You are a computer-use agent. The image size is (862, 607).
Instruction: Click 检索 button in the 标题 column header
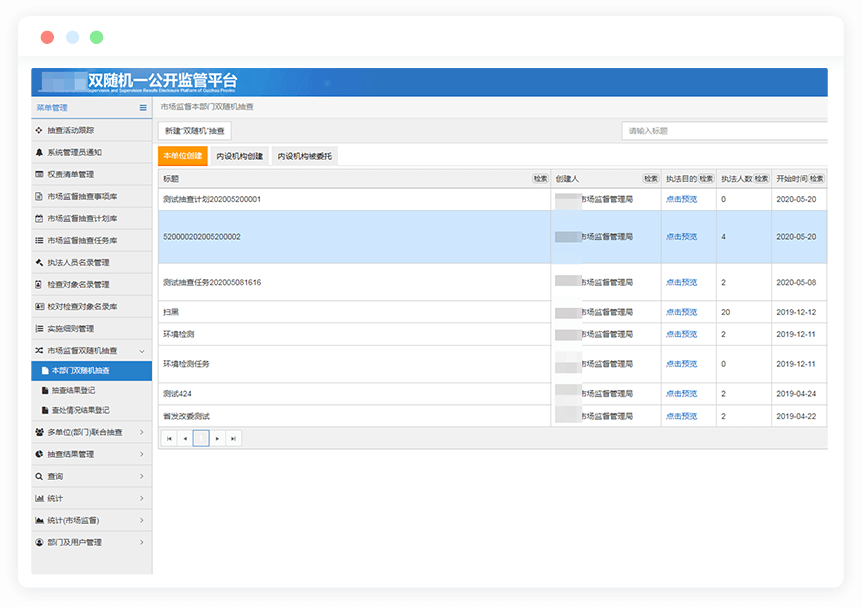(x=540, y=178)
